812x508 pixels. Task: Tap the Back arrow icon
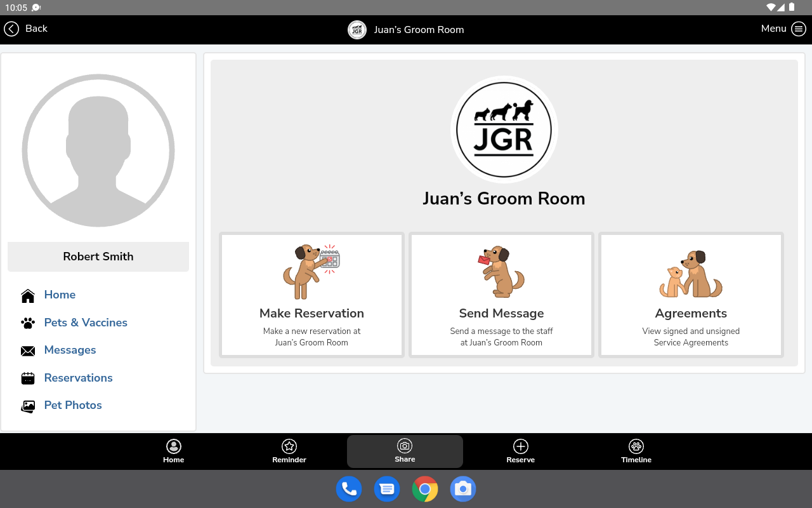click(11, 29)
